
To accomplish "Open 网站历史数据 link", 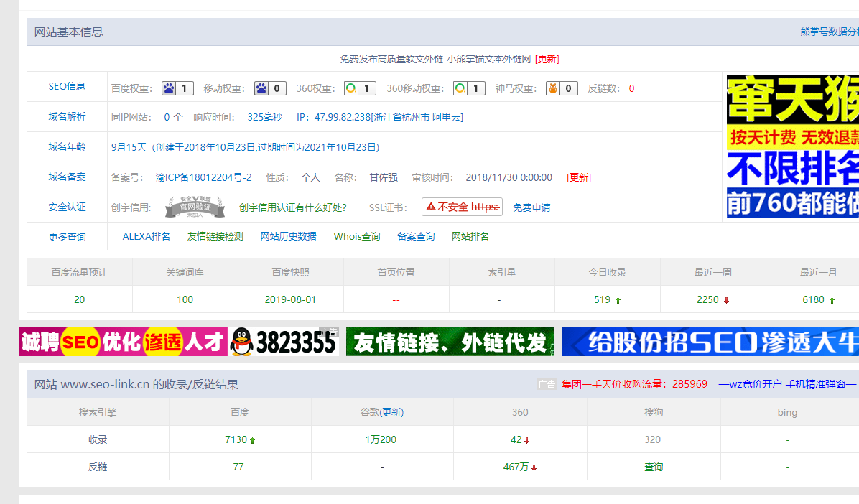I will pos(289,237).
